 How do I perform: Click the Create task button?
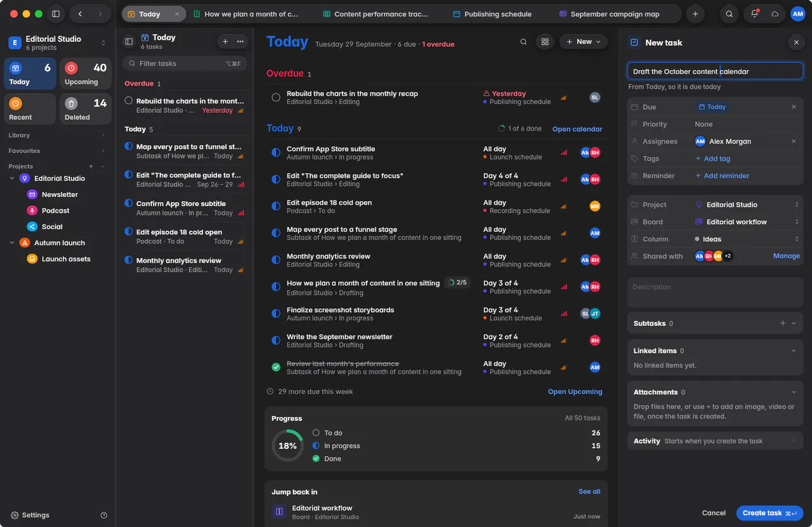769,513
